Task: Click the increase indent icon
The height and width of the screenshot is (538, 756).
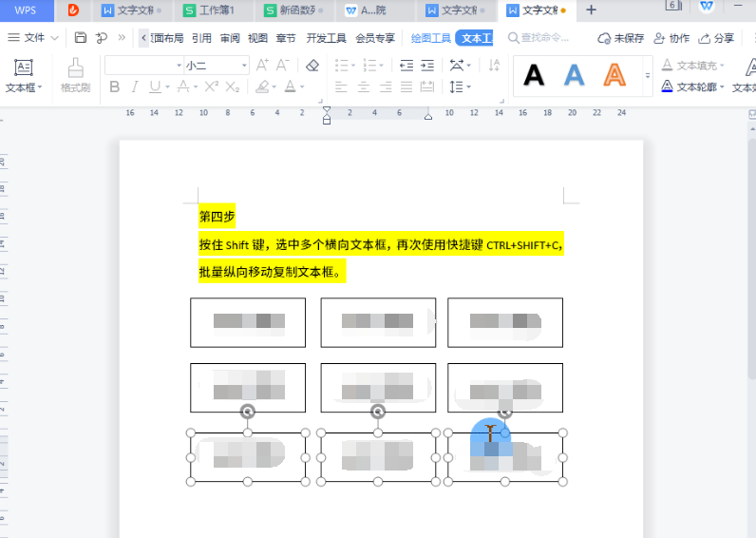Action: (430, 66)
